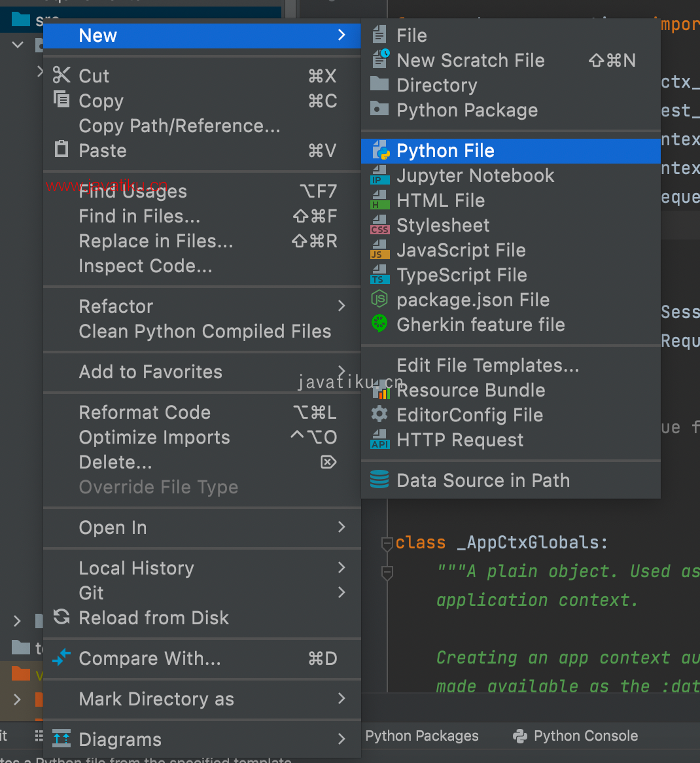Click the Jupyter Notebook icon
Viewport: 700px width, 763px height.
point(380,175)
